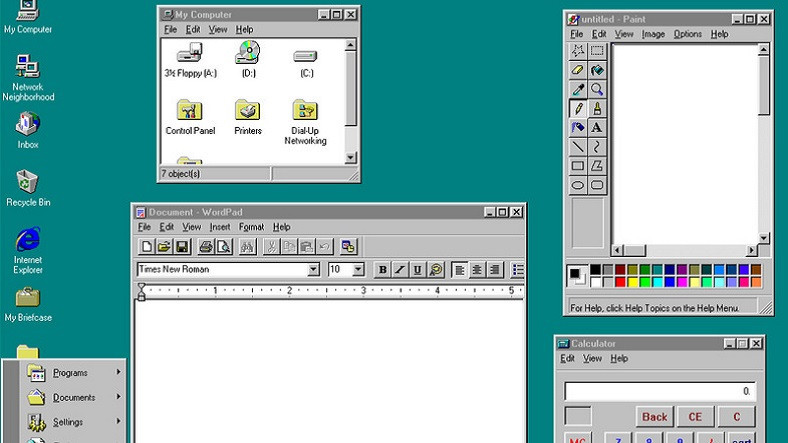Pick the Text tool in Paint

tap(597, 127)
